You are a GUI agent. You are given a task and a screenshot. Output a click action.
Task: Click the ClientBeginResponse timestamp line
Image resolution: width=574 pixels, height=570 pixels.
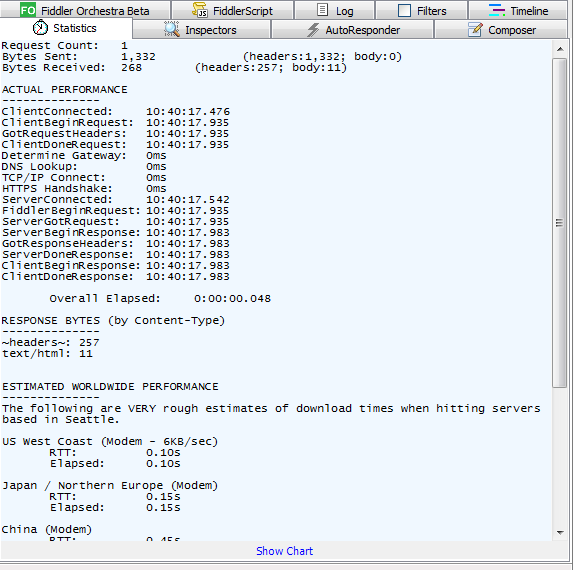click(116, 265)
